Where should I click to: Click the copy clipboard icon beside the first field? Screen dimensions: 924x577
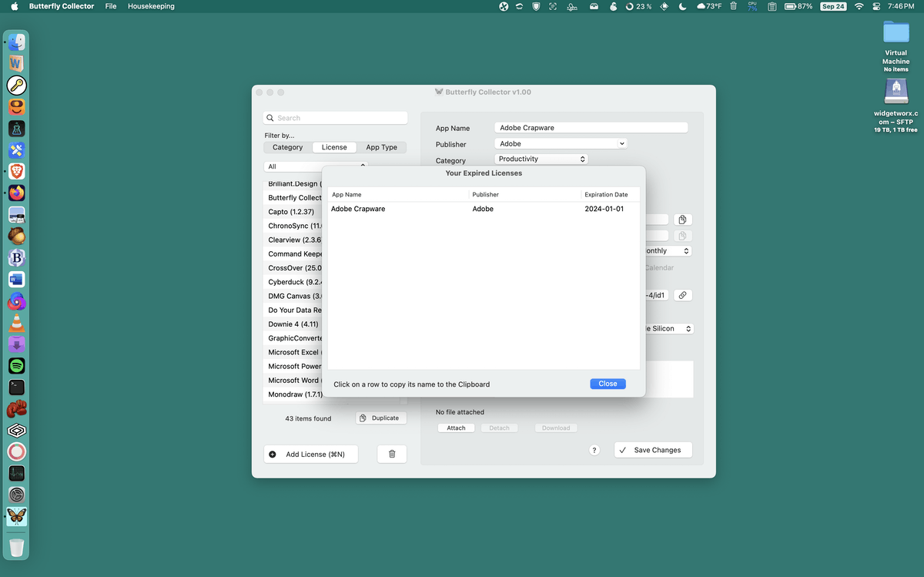(x=682, y=220)
